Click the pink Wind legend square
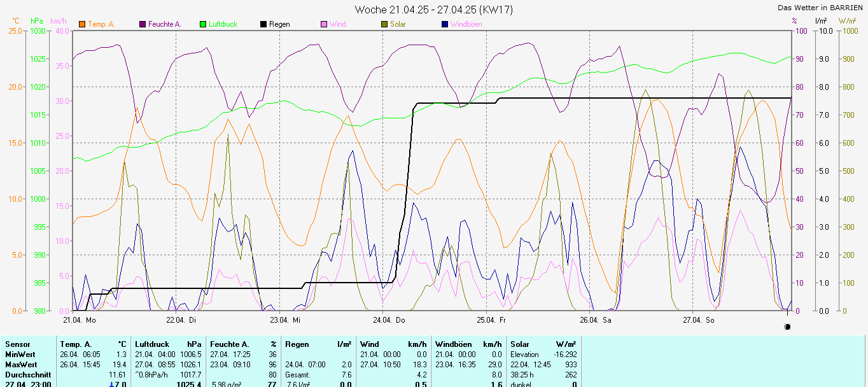 tap(324, 24)
